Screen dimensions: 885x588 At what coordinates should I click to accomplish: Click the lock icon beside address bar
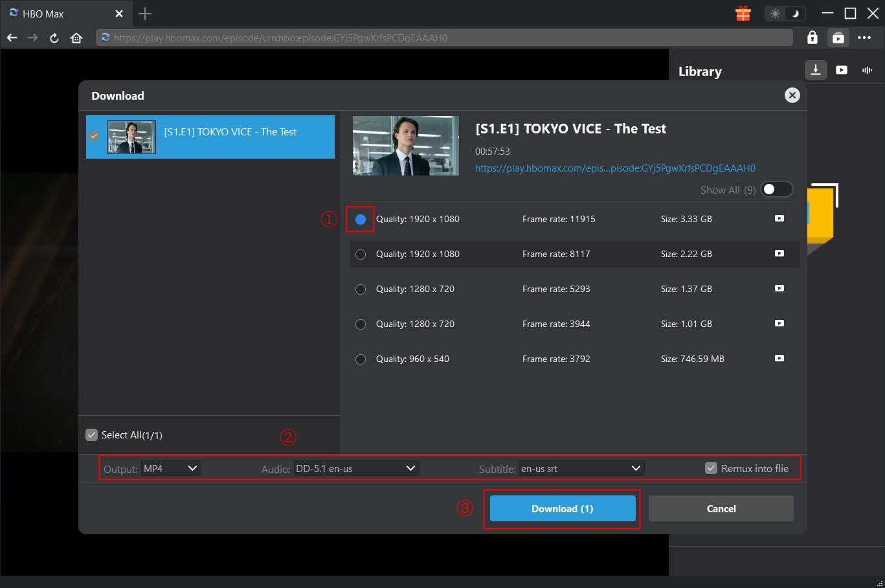[812, 38]
